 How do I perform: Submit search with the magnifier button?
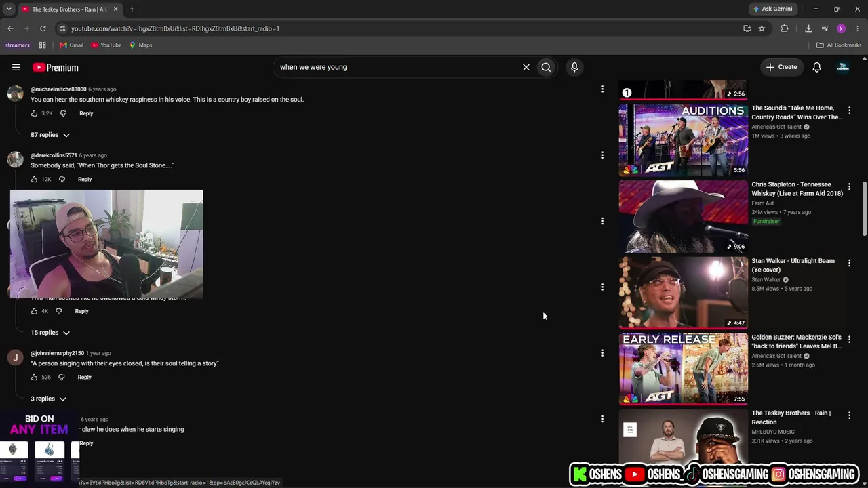point(546,67)
